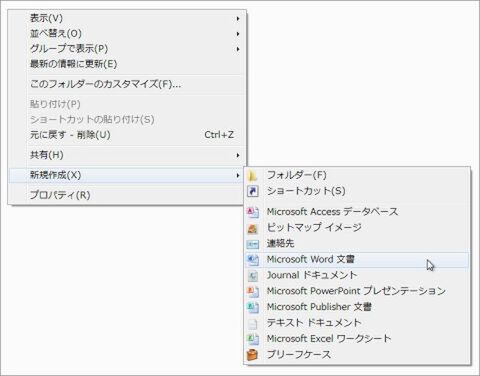Open プロパティ(R) from the context menu

click(127, 195)
